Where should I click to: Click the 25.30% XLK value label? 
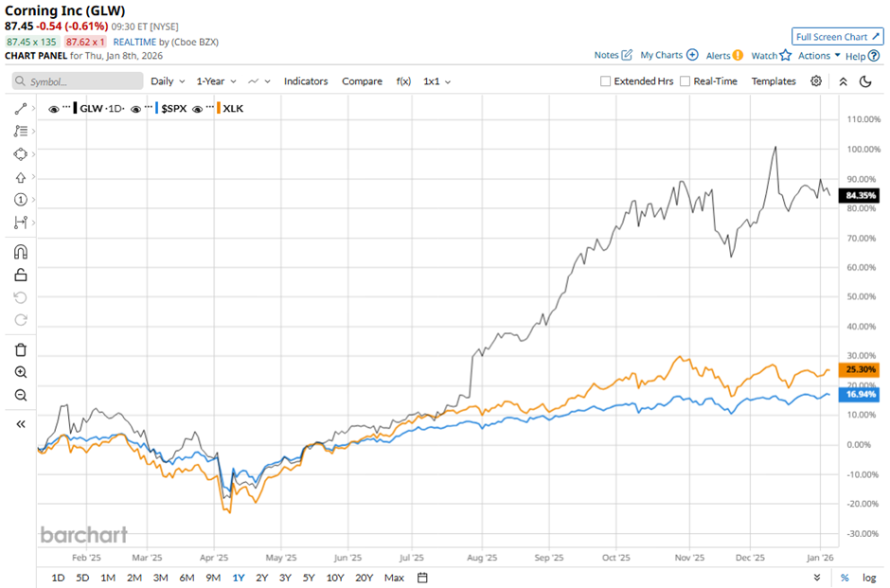[860, 369]
